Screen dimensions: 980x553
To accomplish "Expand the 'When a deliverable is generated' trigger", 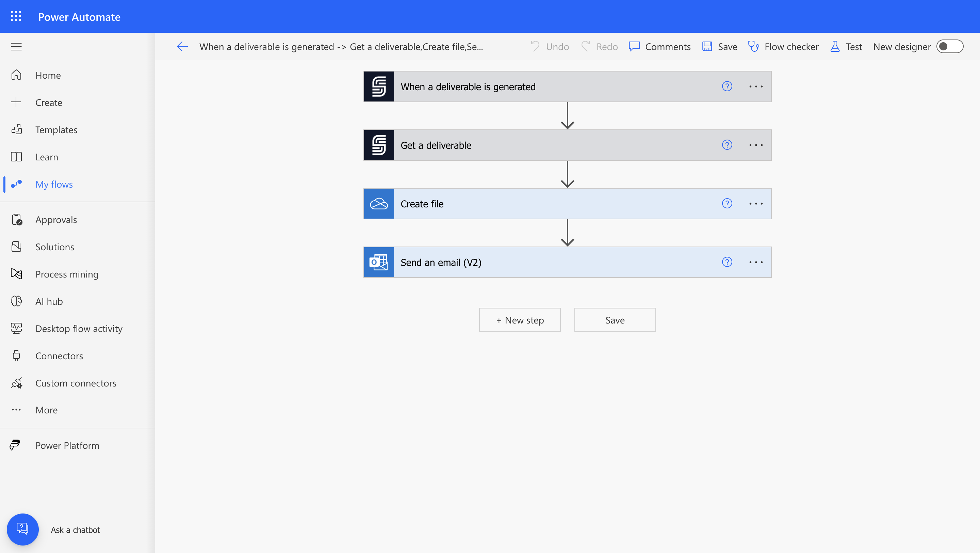I will [x=468, y=87].
